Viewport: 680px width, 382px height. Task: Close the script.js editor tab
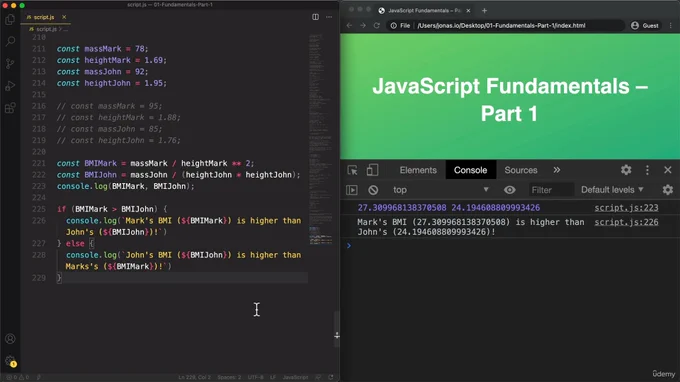tap(64, 17)
